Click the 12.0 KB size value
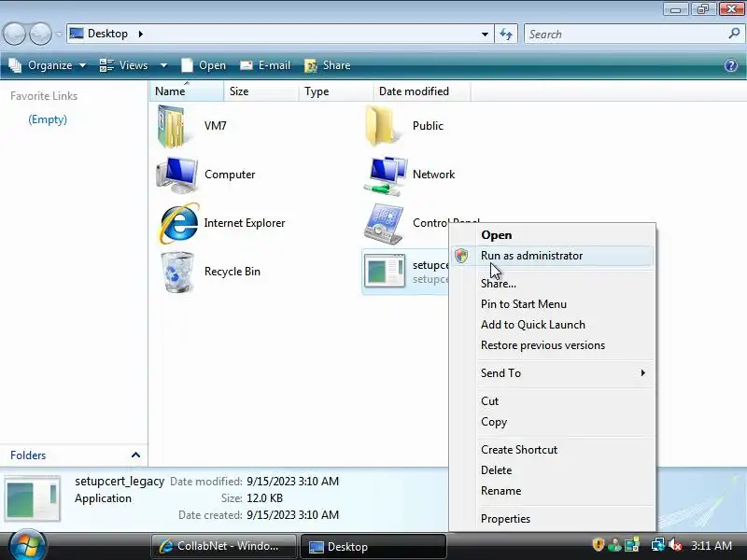This screenshot has height=560, width=747. (x=265, y=498)
